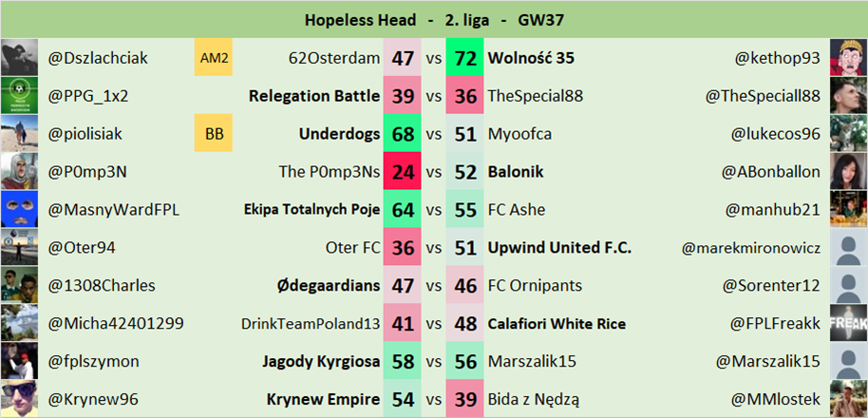Click @marekmironowicz's default silhouette avatar

pyautogui.click(x=848, y=247)
